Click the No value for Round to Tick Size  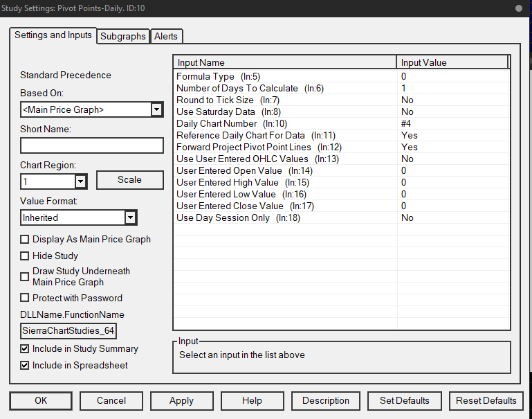click(x=407, y=100)
